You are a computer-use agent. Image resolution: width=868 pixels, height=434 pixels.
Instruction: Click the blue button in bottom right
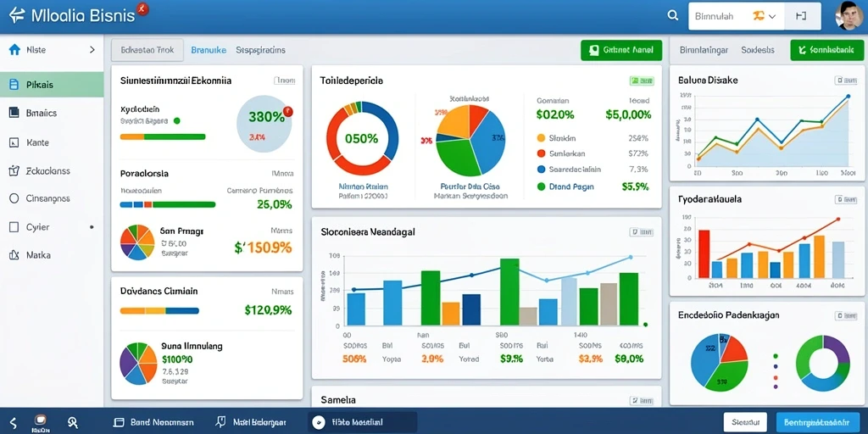tap(818, 422)
